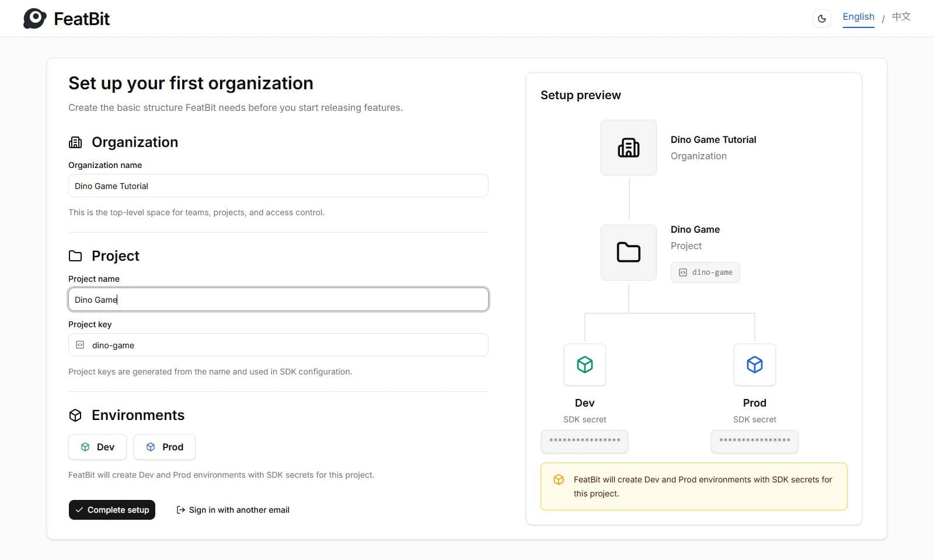Click the Dev SDK secret masked value
934x560 pixels.
click(x=585, y=442)
